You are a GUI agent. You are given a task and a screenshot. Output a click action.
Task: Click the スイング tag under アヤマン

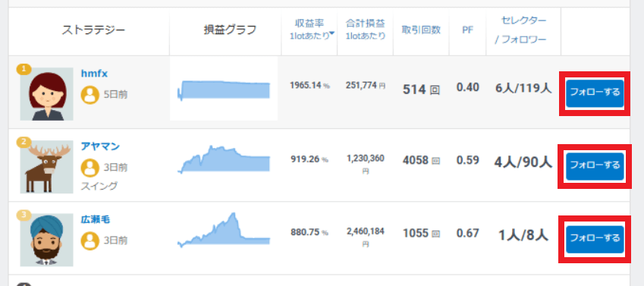click(99, 186)
